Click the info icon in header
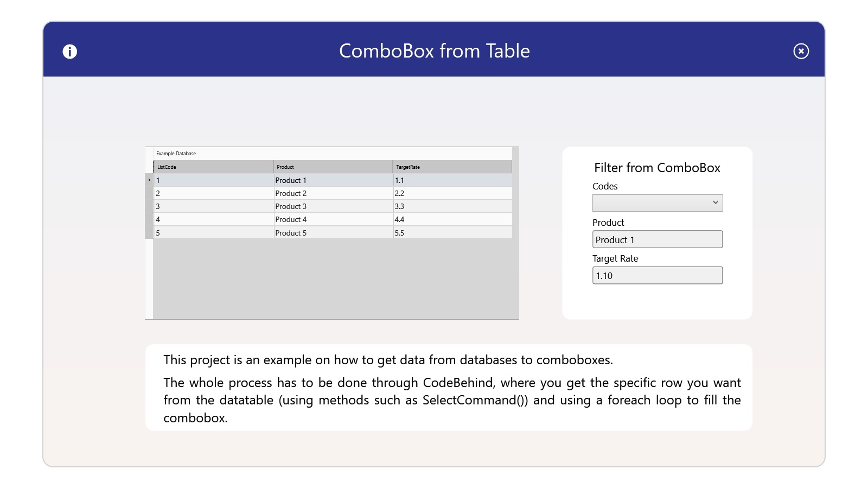Viewport: 868px width, 488px height. click(70, 52)
